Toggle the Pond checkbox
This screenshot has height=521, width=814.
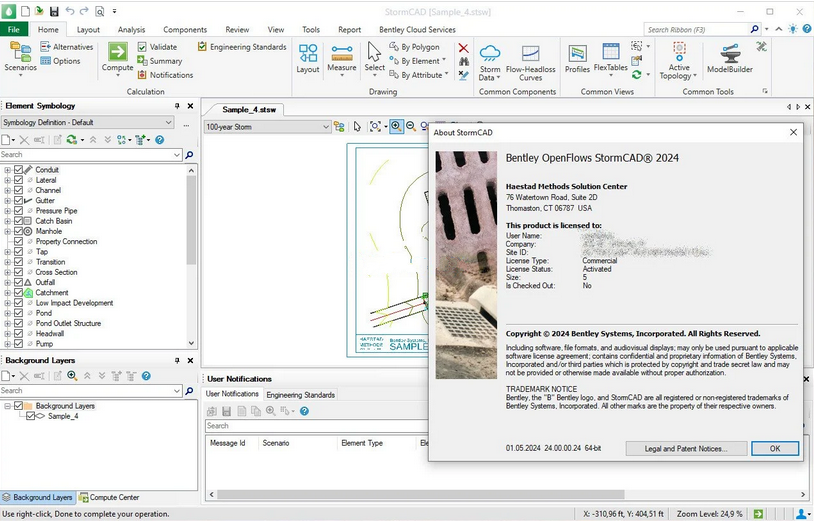tap(19, 313)
